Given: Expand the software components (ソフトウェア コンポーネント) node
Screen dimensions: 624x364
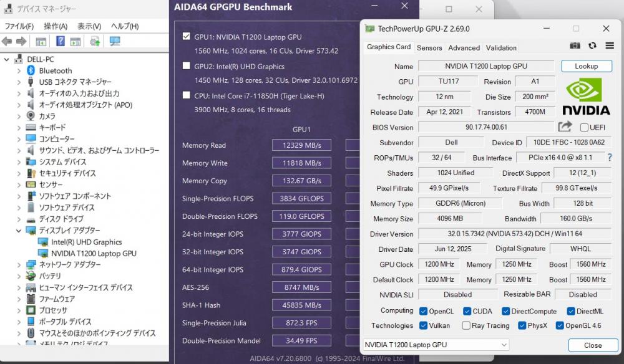Looking at the screenshot, I should [x=19, y=196].
